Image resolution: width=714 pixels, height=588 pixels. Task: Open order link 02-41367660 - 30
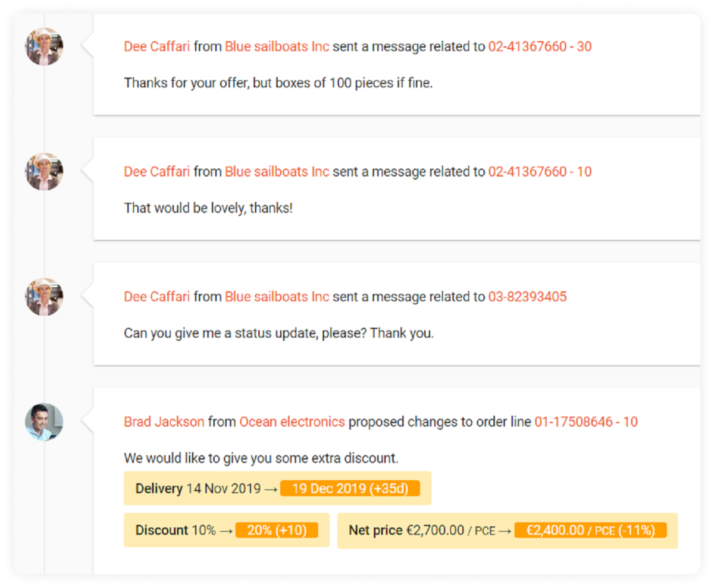(540, 46)
